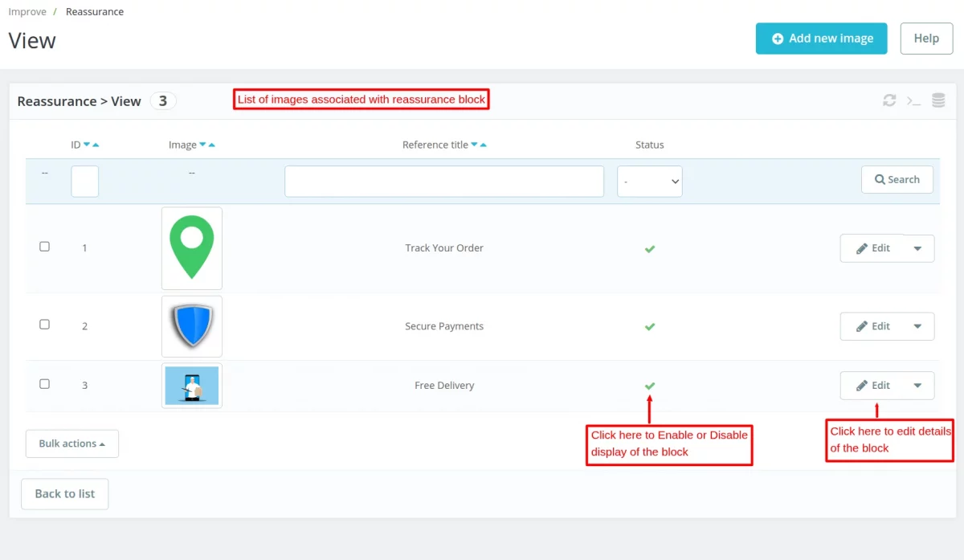This screenshot has width=964, height=560.
Task: Open the SQL query console icon
Action: (913, 100)
